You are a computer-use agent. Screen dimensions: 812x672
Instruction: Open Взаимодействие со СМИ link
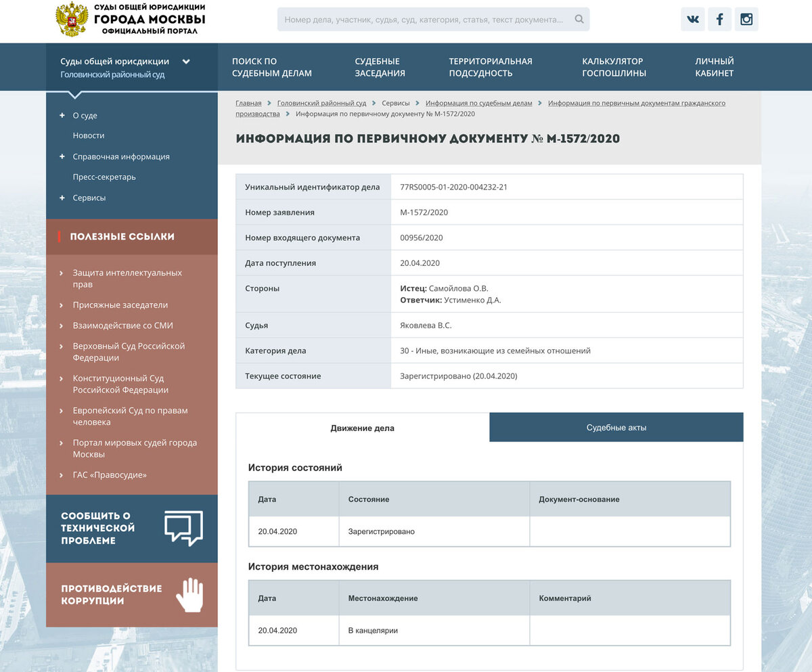coord(123,326)
